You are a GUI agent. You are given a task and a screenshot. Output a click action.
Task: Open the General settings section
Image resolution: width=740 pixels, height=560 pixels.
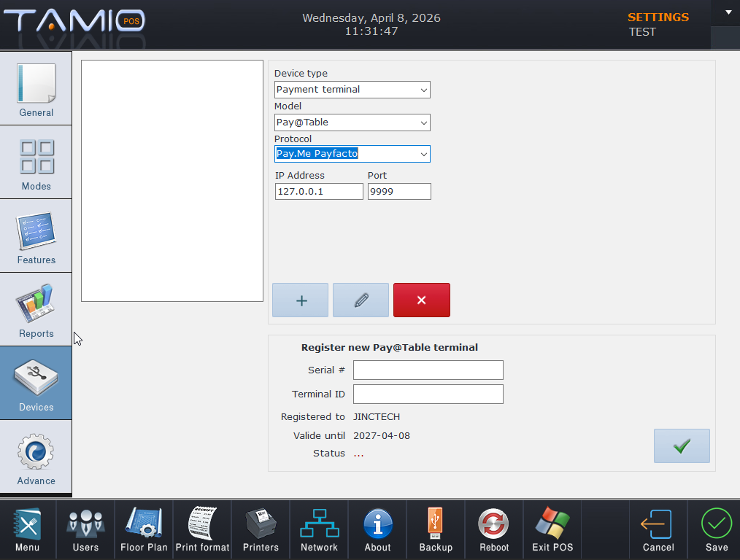[x=36, y=88]
